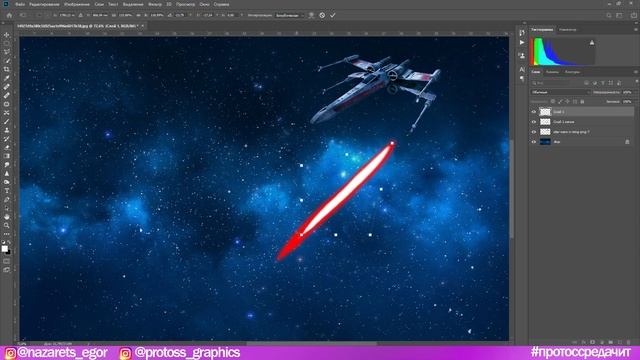Hide the x-wing png layer
The image size is (640, 360).
533,132
